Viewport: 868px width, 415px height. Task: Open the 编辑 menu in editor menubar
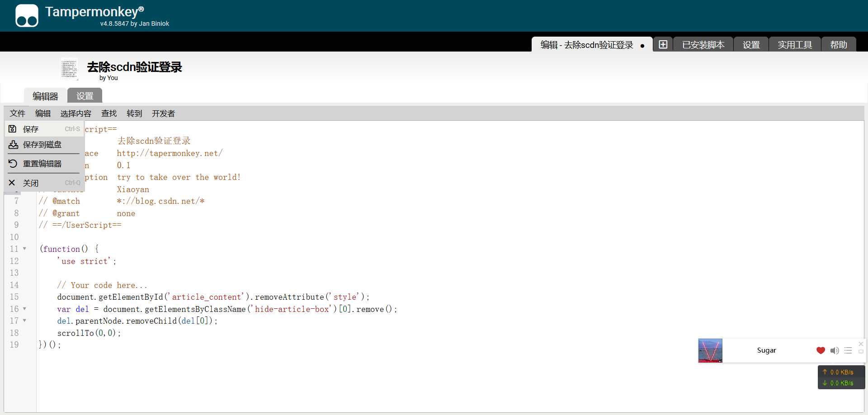(x=43, y=113)
